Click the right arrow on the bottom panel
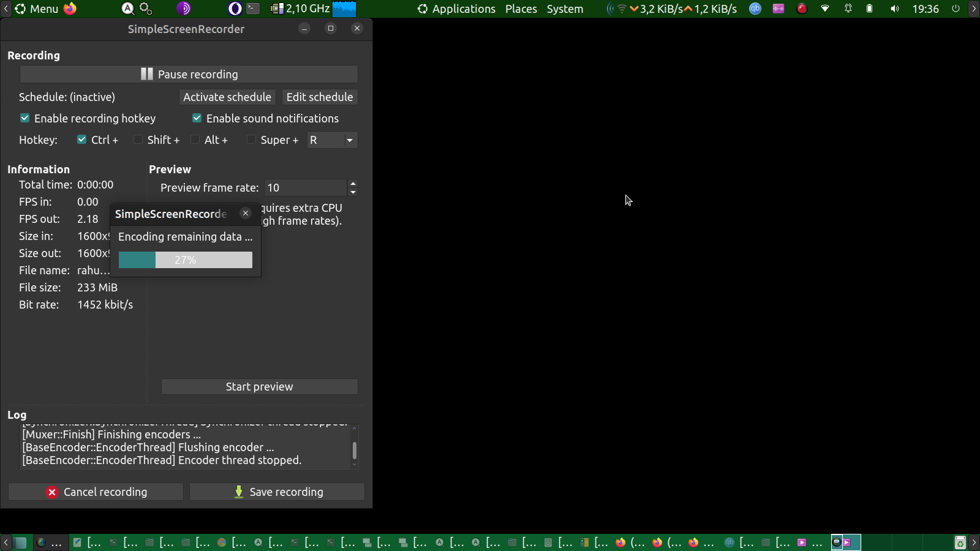The width and height of the screenshot is (980, 551). [x=974, y=542]
